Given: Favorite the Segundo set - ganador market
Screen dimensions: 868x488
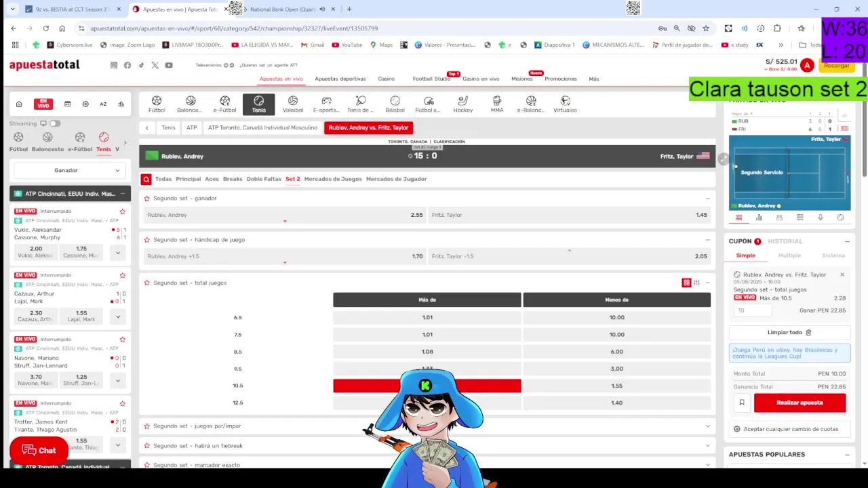Looking at the screenshot, I should 146,199.
